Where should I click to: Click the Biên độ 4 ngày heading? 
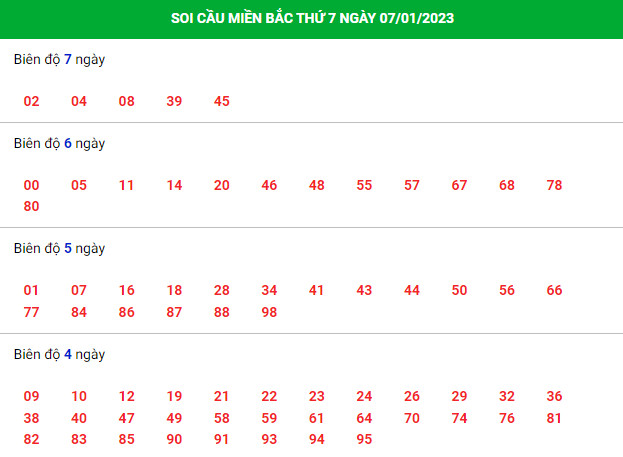point(60,354)
